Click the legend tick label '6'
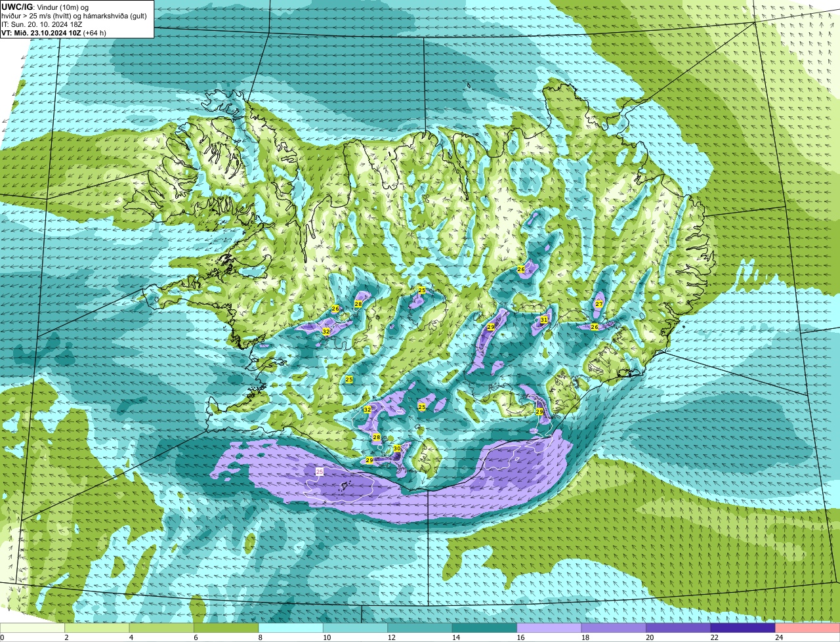840x642 pixels. (x=195, y=637)
